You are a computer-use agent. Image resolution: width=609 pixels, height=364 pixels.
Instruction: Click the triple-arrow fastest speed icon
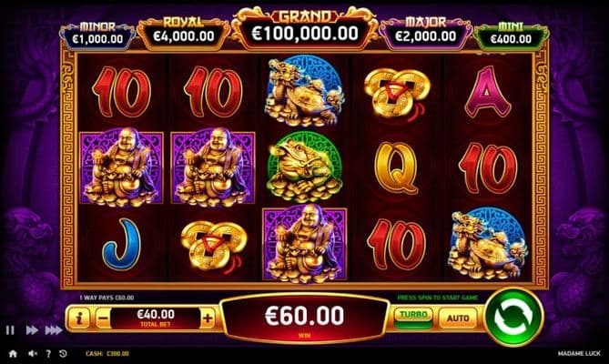point(53,330)
